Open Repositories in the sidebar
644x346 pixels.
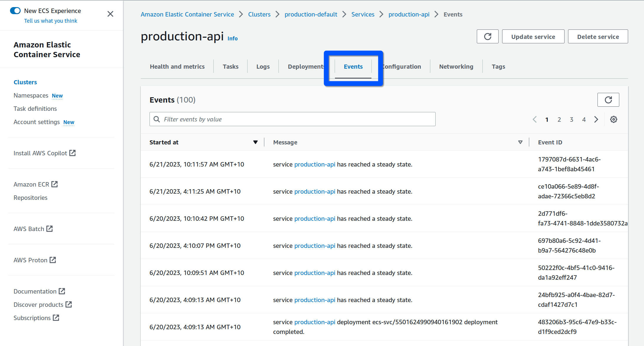[30, 198]
